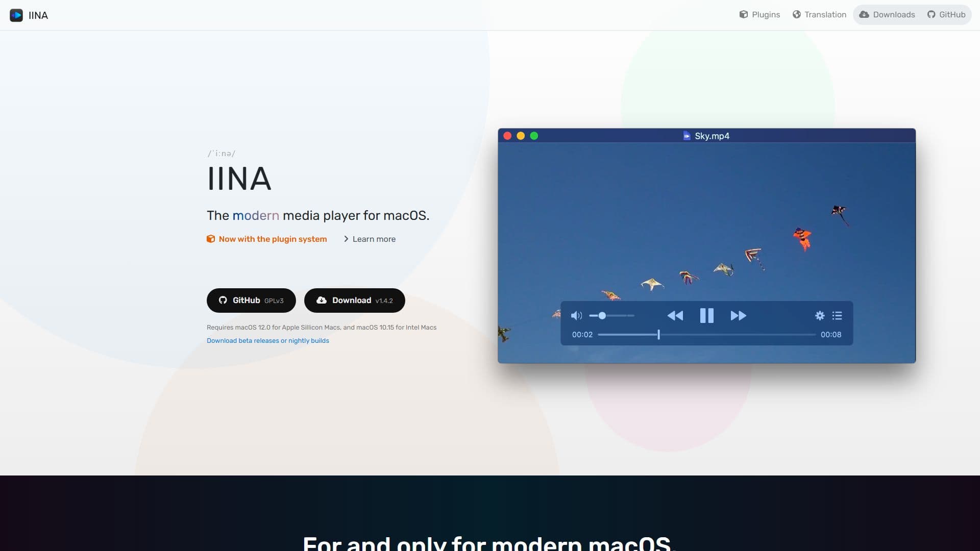Click the Downloads cloud icon in header

coord(864,14)
